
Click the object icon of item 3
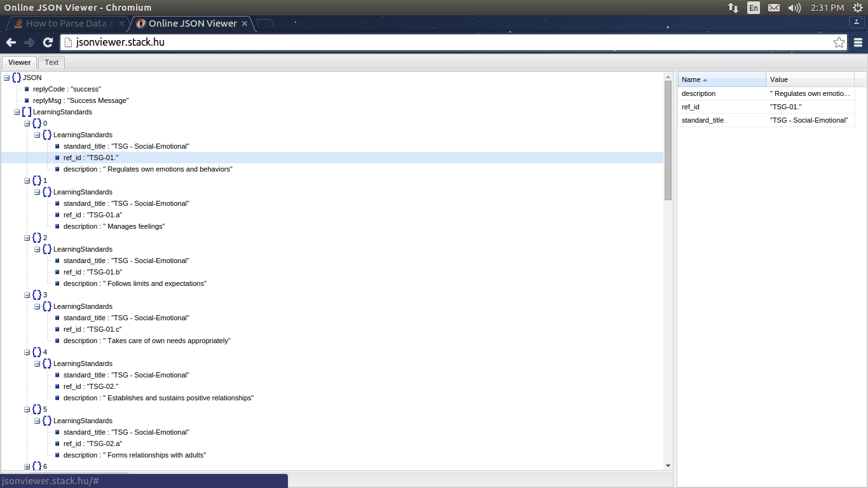pos(37,295)
